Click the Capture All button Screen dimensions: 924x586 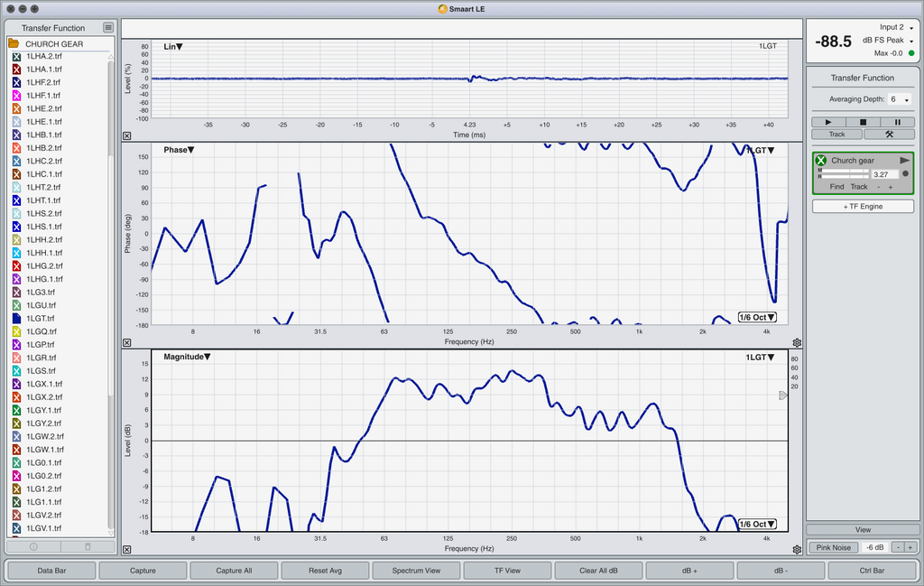point(234,571)
